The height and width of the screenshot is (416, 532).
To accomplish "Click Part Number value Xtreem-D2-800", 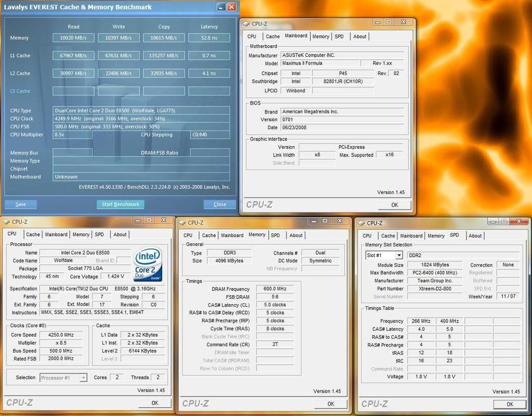I will point(435,289).
